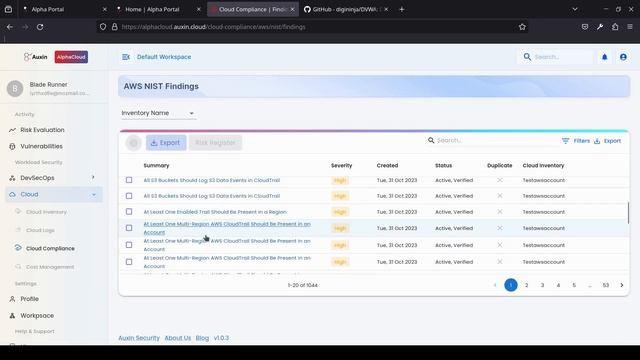Reload the page with refresh icon
Screen dimensions: 640x360
pos(40,27)
